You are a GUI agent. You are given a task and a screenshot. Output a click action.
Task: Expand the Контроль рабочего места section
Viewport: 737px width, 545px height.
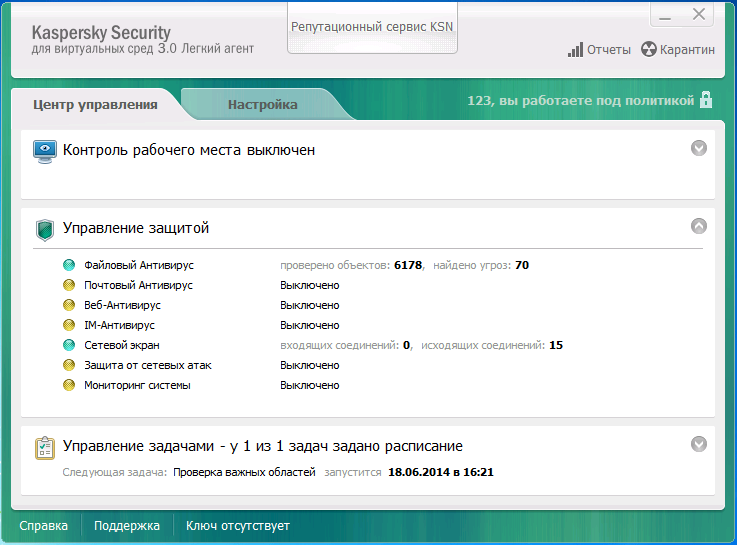tap(699, 148)
